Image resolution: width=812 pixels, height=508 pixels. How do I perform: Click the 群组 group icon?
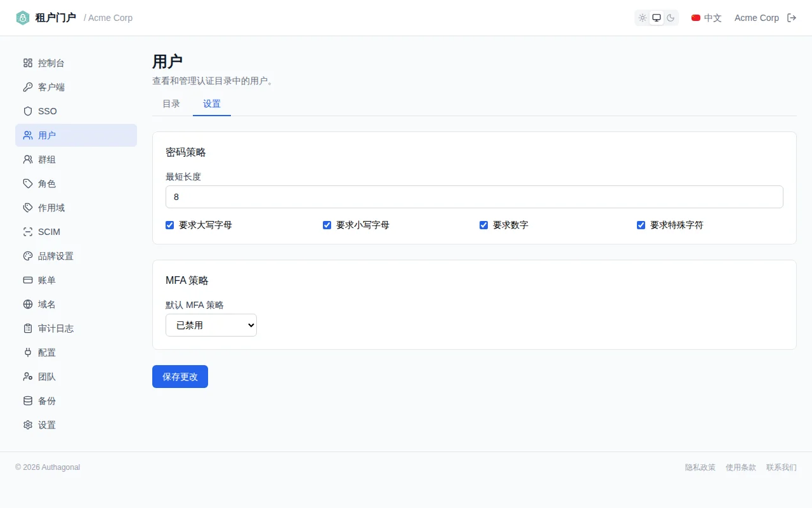(28, 159)
